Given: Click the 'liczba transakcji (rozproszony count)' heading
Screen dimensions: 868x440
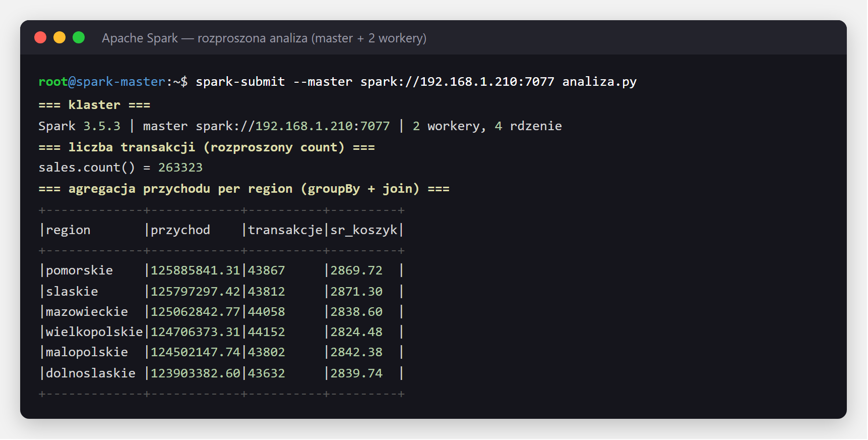Looking at the screenshot, I should (207, 147).
